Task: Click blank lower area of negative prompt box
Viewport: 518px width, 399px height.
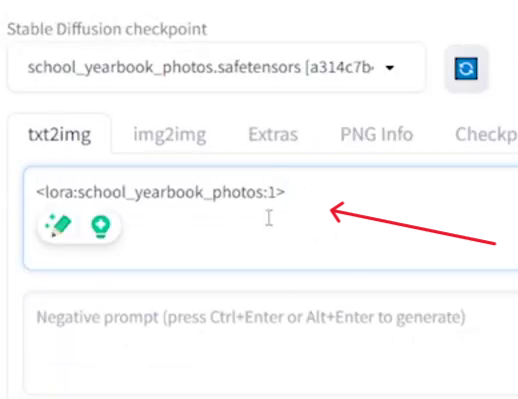Action: click(267, 363)
